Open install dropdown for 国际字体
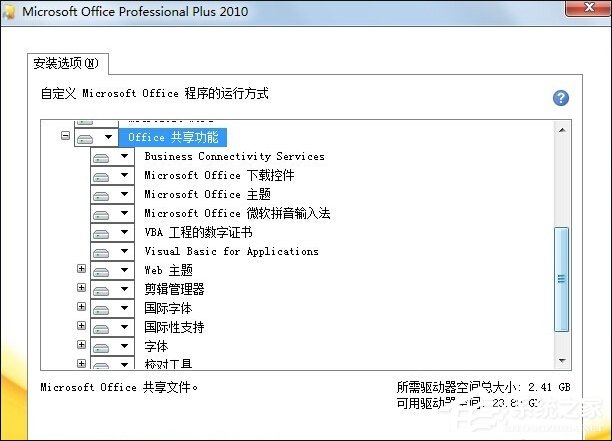This screenshot has height=441, width=612. [124, 308]
